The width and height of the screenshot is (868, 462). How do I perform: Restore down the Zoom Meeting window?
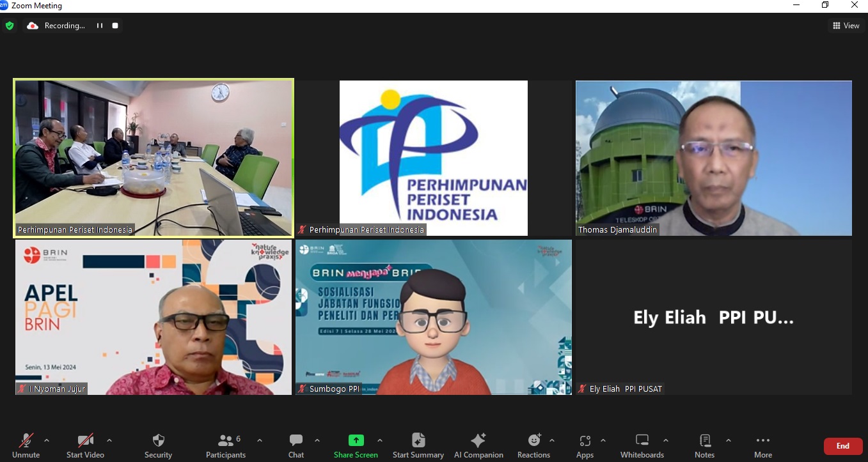825,5
